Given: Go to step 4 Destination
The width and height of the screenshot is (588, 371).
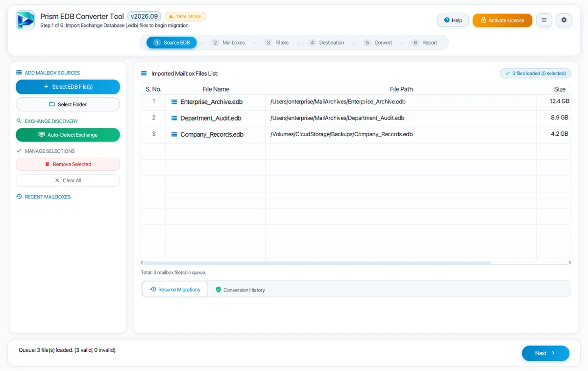Looking at the screenshot, I should (x=326, y=43).
